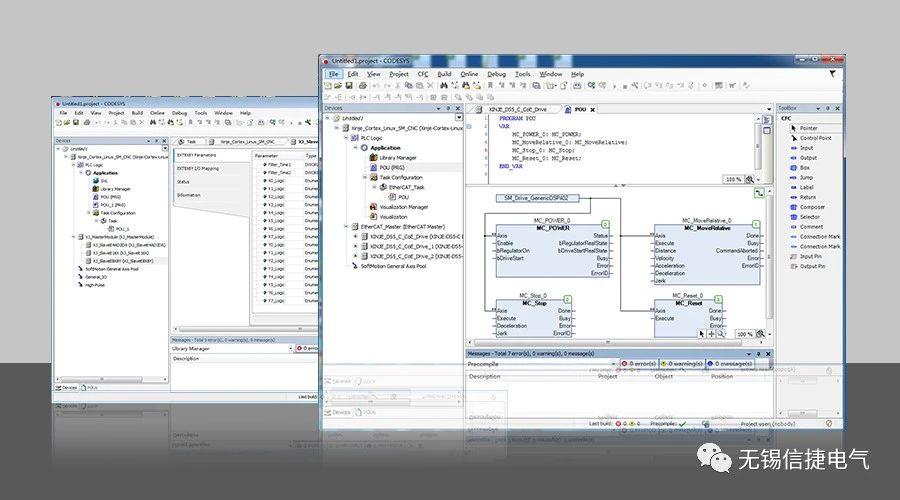This screenshot has width=900, height=500.
Task: Click the Find binoculars icon in front toolbar
Action: pos(444,86)
